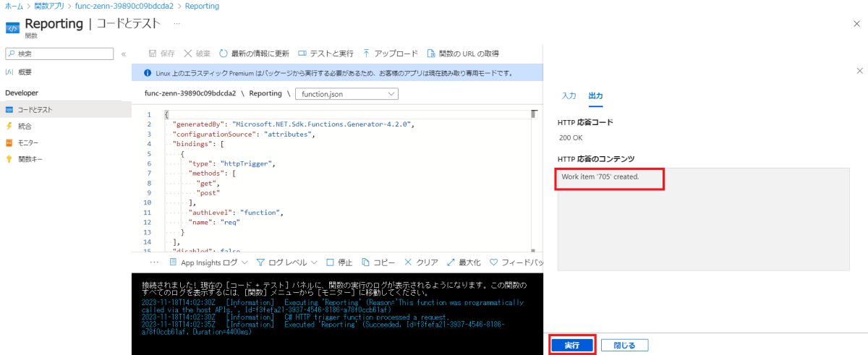Image resolution: width=868 pixels, height=355 pixels.
Task: Click the func-zenn-39890c09bdcda2 path segment
Action: pos(192,93)
